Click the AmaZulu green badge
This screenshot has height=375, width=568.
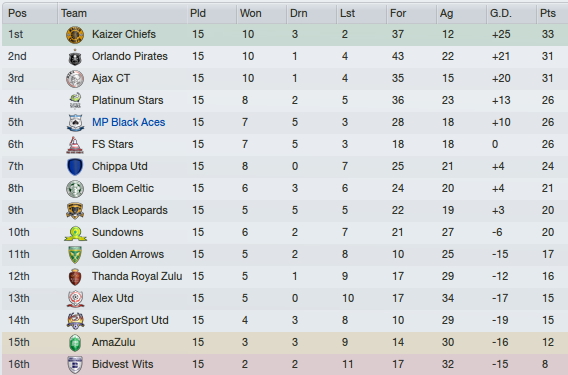pos(75,343)
